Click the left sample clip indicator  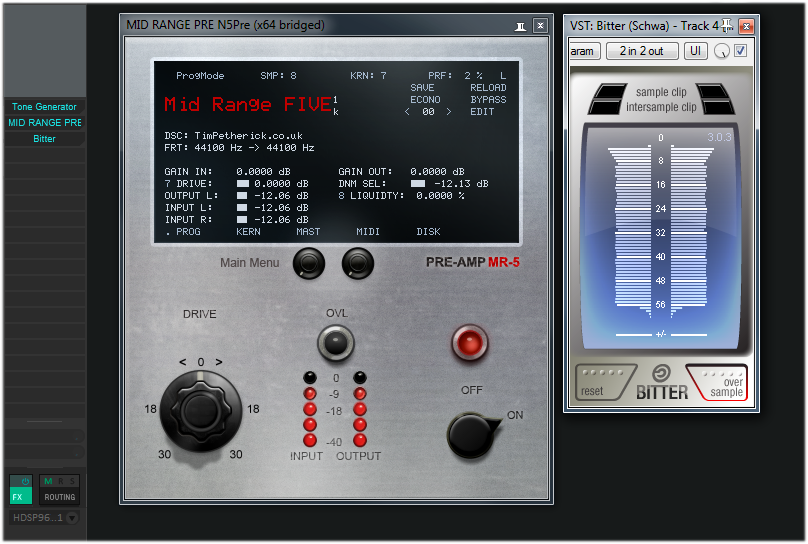coord(611,91)
